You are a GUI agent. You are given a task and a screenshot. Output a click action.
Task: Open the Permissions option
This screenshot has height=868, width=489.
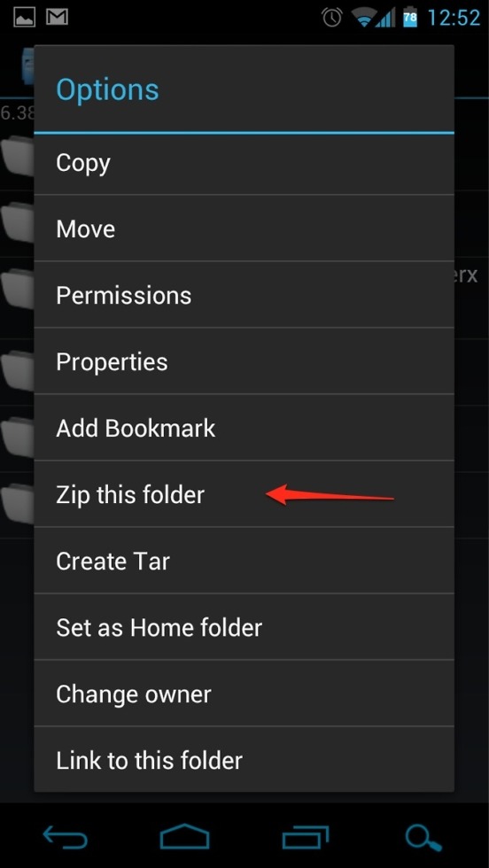click(244, 294)
